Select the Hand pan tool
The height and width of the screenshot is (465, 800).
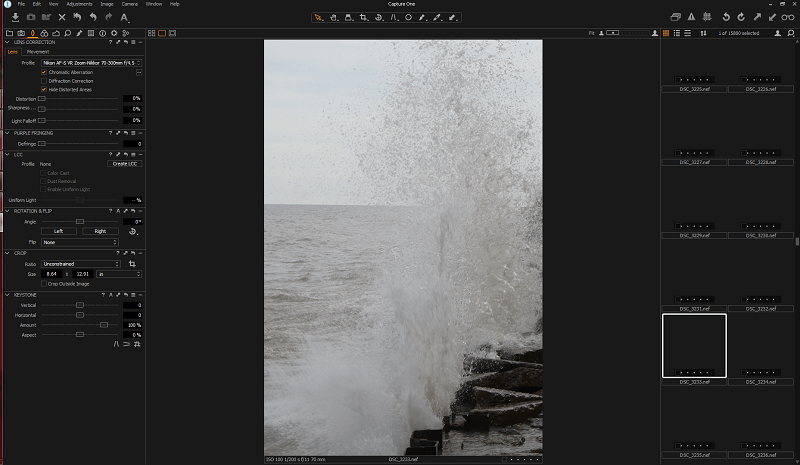pyautogui.click(x=333, y=17)
